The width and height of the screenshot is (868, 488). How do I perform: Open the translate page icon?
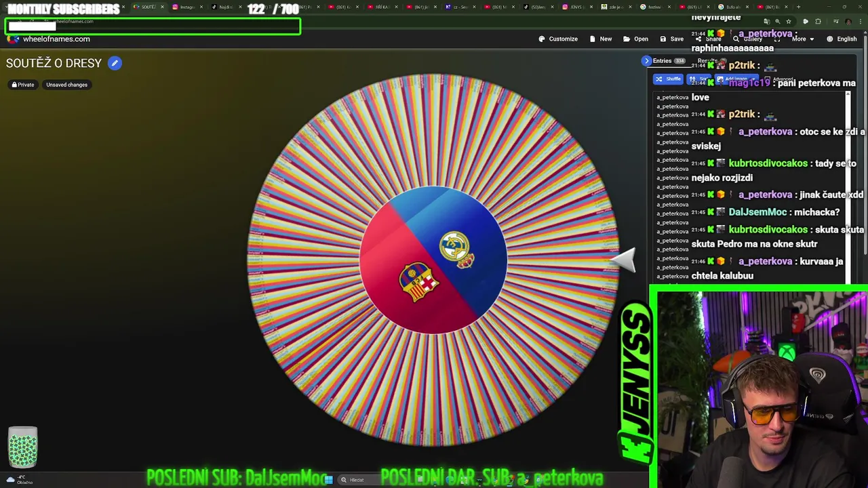[x=767, y=22]
